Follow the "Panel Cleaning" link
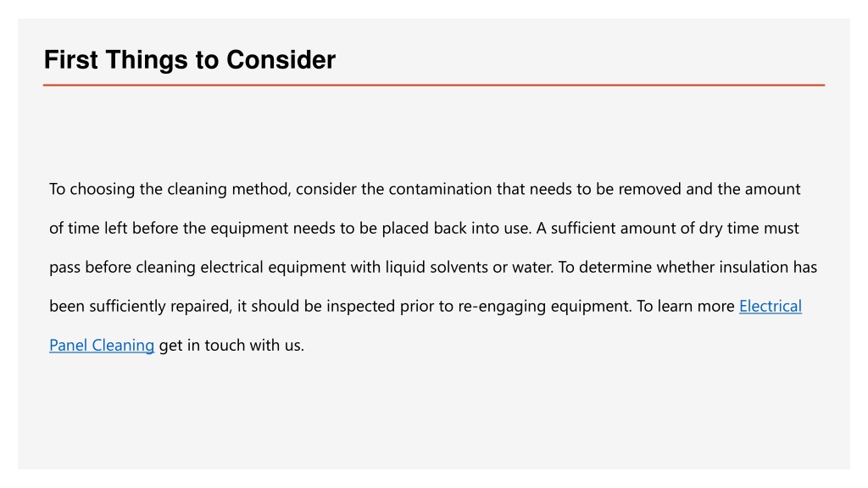The height and width of the screenshot is (488, 868). [102, 346]
